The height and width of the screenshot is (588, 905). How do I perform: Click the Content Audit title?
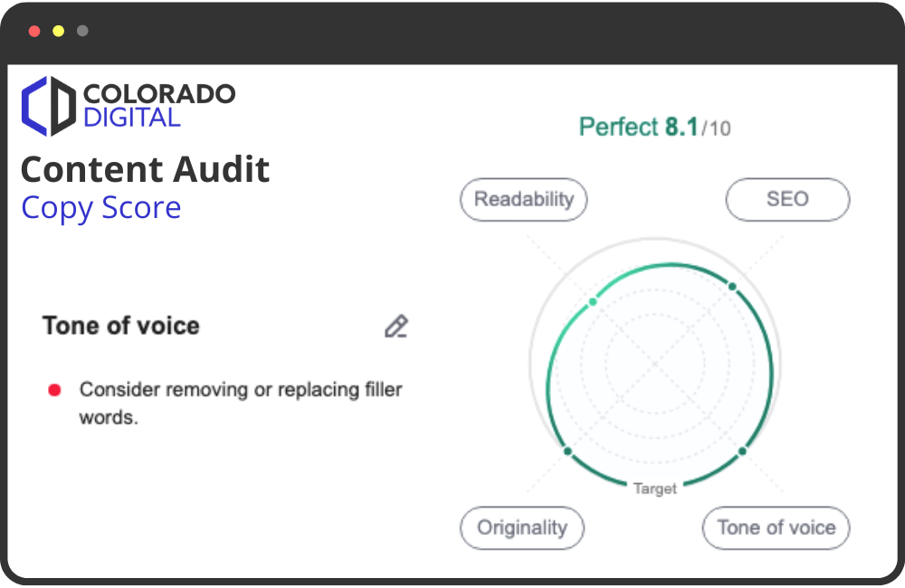[x=146, y=170]
